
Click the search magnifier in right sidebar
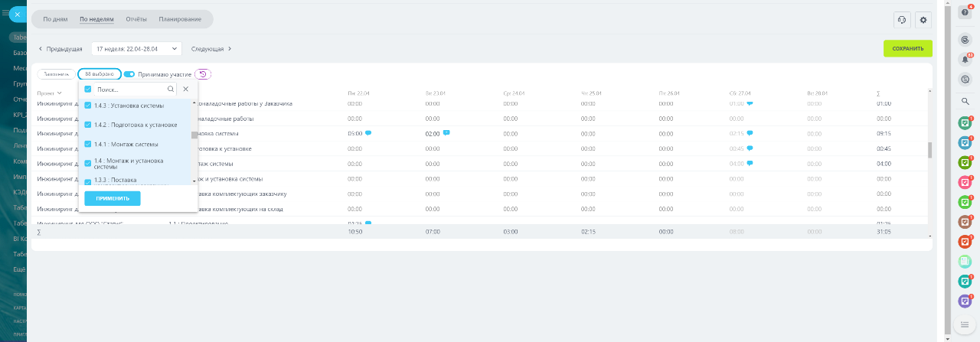[x=965, y=101]
